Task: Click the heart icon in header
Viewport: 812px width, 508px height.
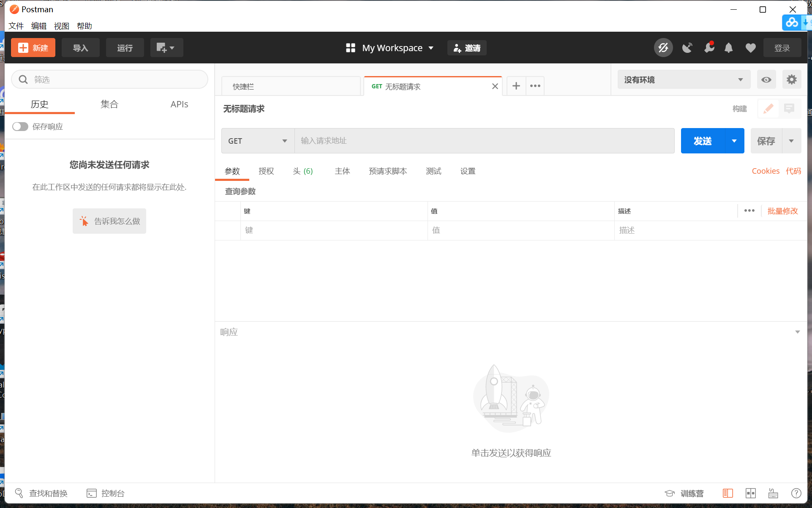Action: click(750, 48)
